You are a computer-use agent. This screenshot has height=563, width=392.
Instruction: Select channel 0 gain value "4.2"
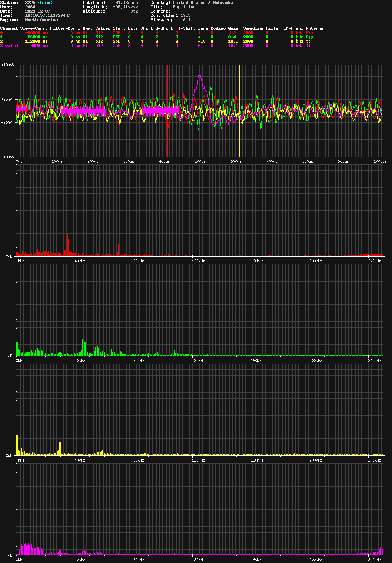(x=232, y=33)
